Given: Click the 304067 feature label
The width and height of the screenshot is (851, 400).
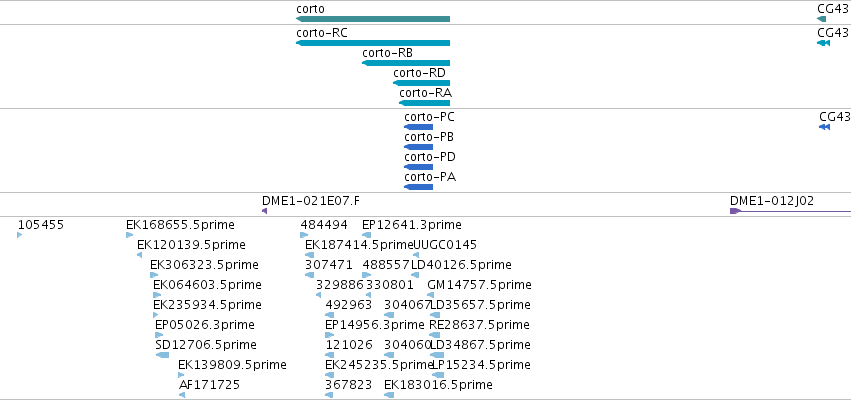Looking at the screenshot, I should (x=408, y=304).
